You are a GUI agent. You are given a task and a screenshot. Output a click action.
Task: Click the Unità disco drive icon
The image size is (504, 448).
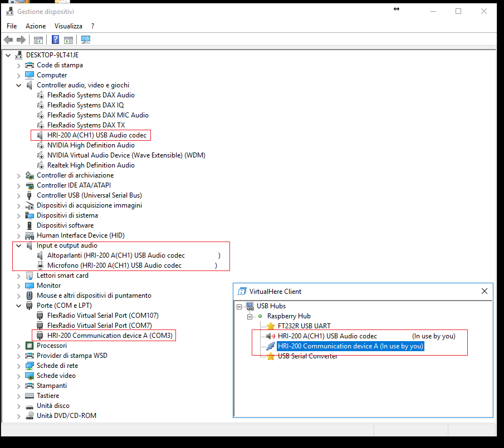30,407
